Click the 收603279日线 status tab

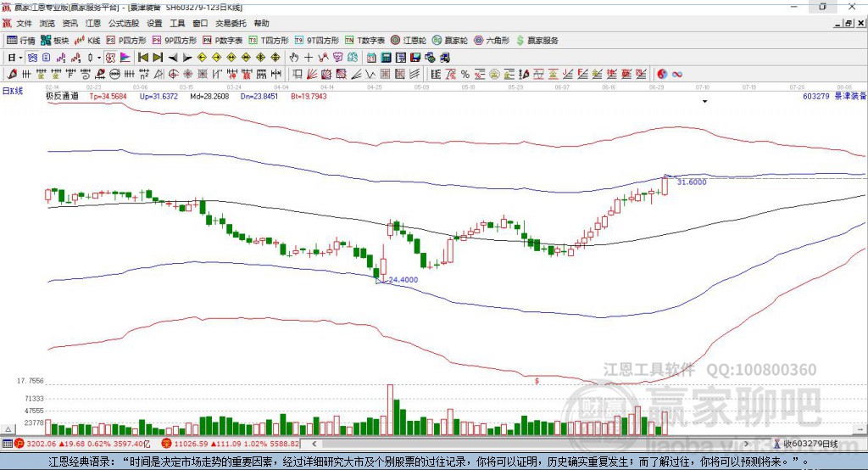tap(806, 444)
